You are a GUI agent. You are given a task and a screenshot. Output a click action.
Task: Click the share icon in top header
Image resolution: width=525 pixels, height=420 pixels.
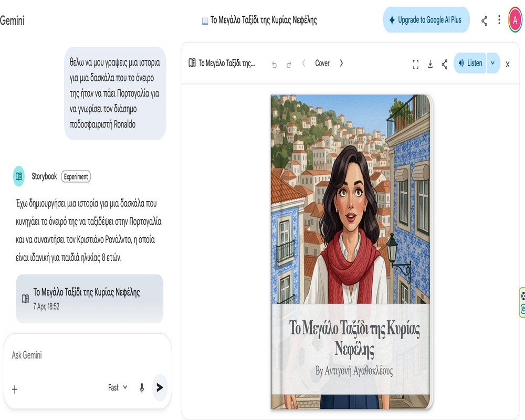(x=484, y=20)
